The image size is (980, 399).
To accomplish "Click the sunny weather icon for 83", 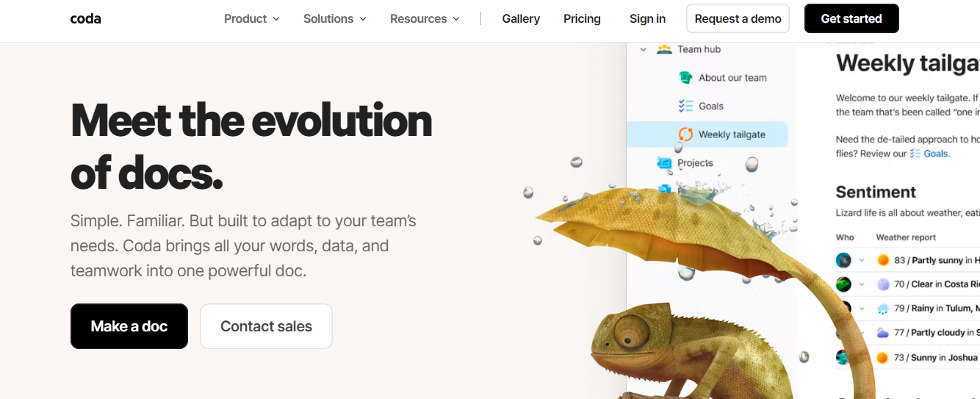I will pyautogui.click(x=883, y=260).
